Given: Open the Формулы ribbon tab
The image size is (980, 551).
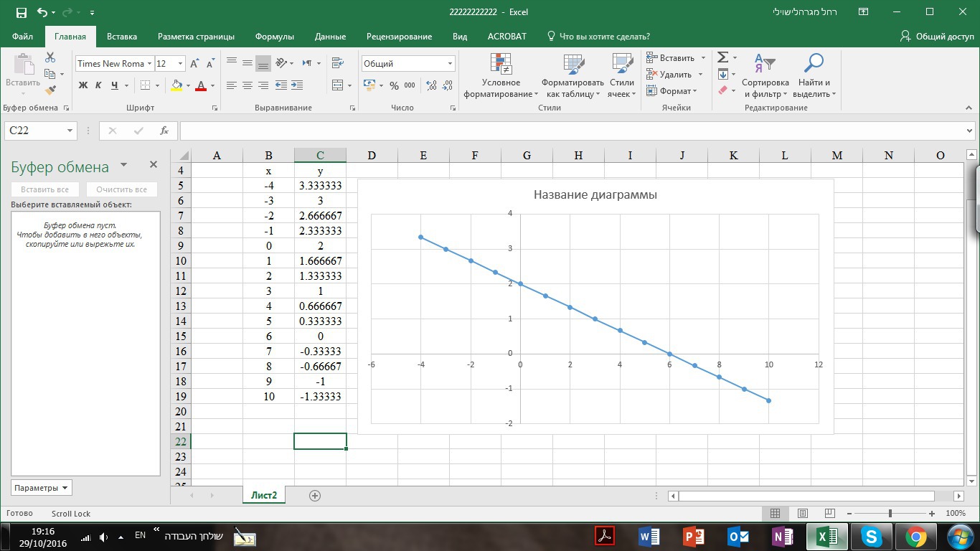Looking at the screenshot, I should [274, 37].
